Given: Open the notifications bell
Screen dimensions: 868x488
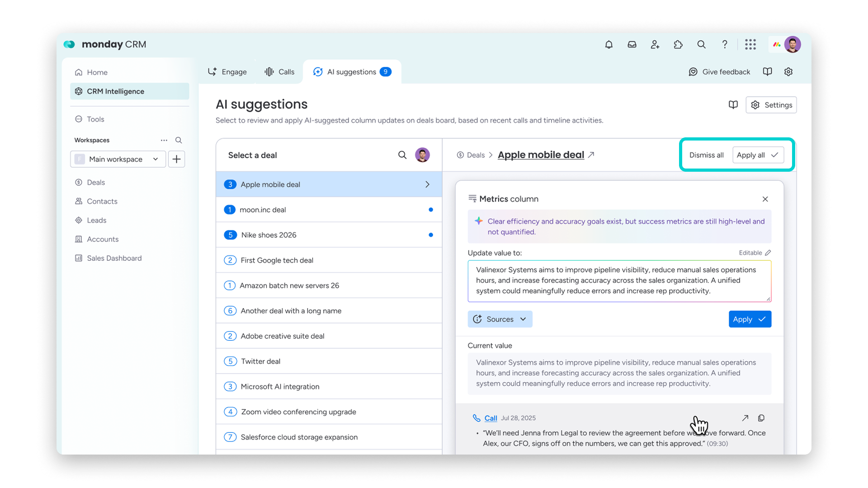Looking at the screenshot, I should (x=609, y=44).
